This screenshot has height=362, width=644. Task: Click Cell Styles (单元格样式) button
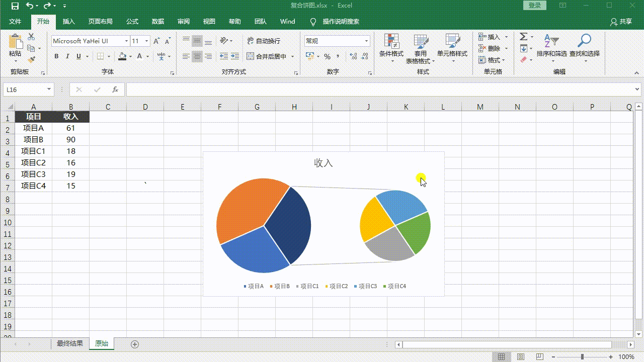(x=452, y=48)
